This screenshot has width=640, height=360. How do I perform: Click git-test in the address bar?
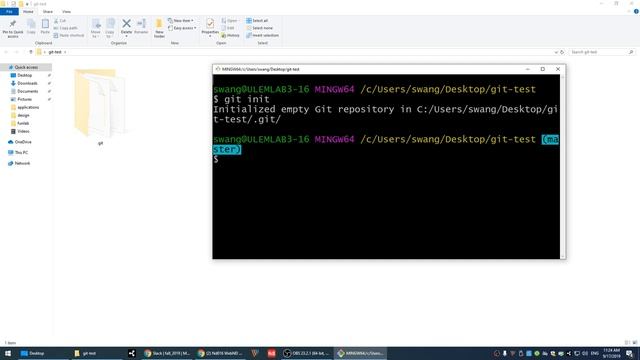pyautogui.click(x=55, y=52)
